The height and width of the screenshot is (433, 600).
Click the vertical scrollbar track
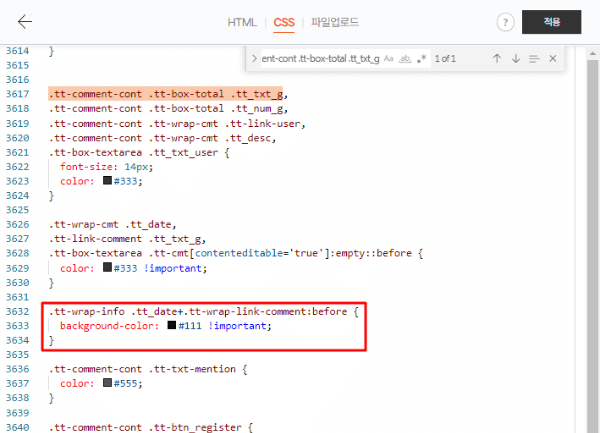[x=593, y=245]
